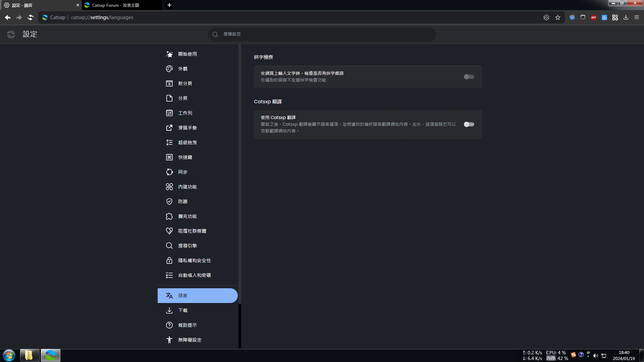Open the 擴充功能 extensions section
The height and width of the screenshot is (362, 644).
point(187,216)
